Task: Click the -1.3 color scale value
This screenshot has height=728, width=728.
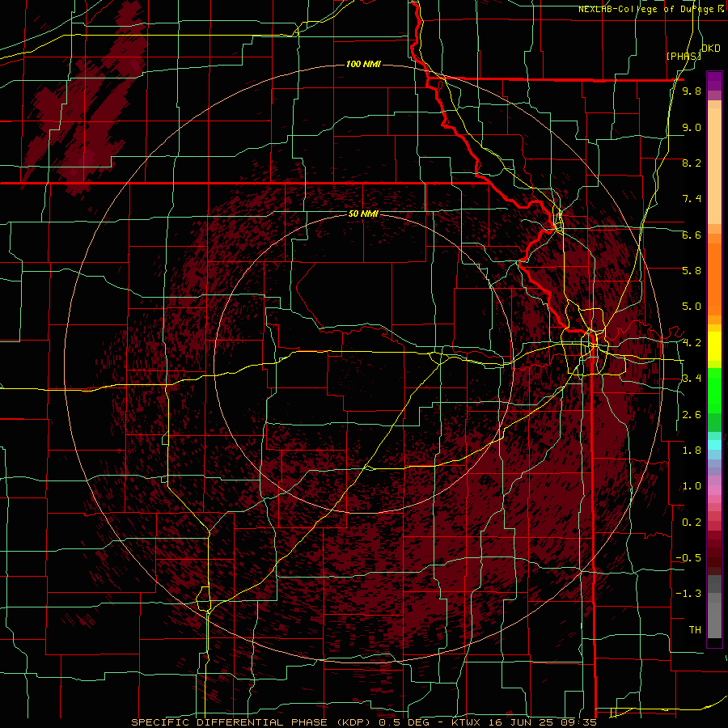Action: point(688,594)
